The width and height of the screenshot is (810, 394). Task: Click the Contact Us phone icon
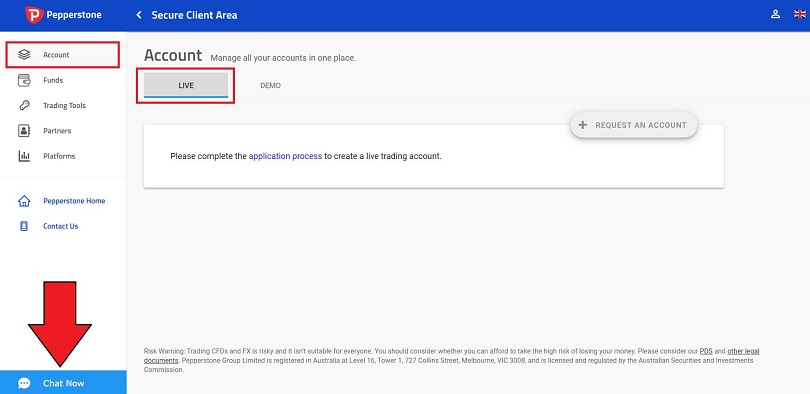click(24, 226)
